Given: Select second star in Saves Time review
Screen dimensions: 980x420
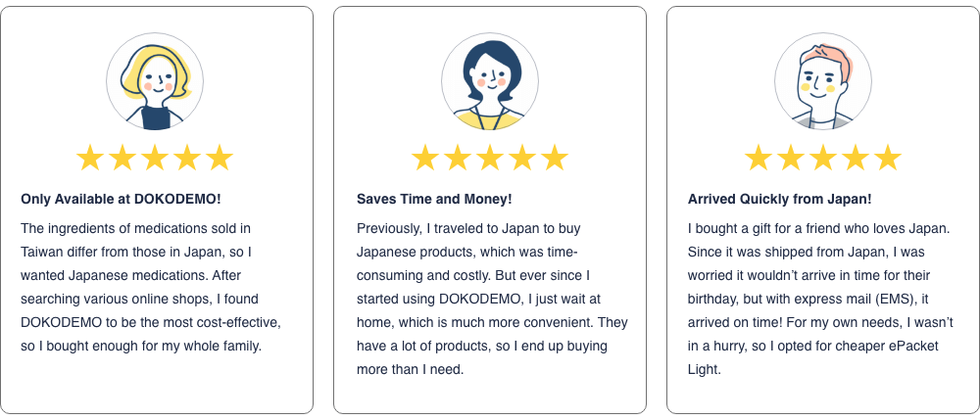Looking at the screenshot, I should tap(458, 158).
